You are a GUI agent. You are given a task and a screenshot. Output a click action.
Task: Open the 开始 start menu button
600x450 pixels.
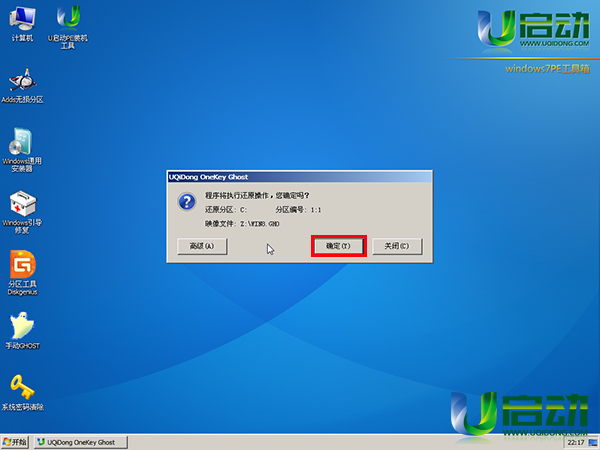(15, 442)
